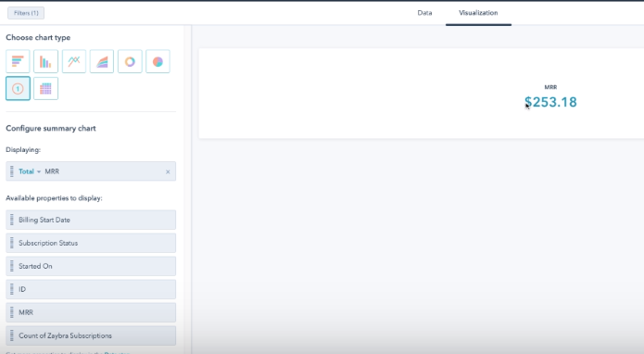Select Billing Start Date property
The width and height of the screenshot is (644, 354).
point(91,220)
